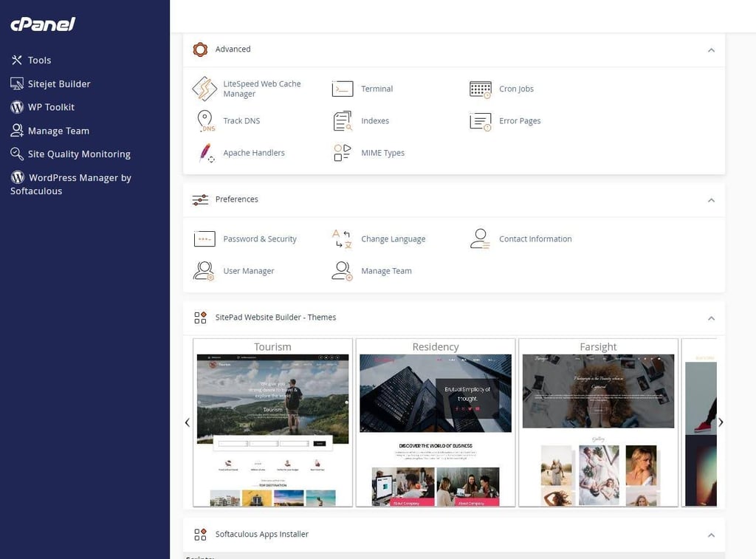Screen dimensions: 756x559
Task: Click Preferences Manage Team person icon
Action: point(342,271)
